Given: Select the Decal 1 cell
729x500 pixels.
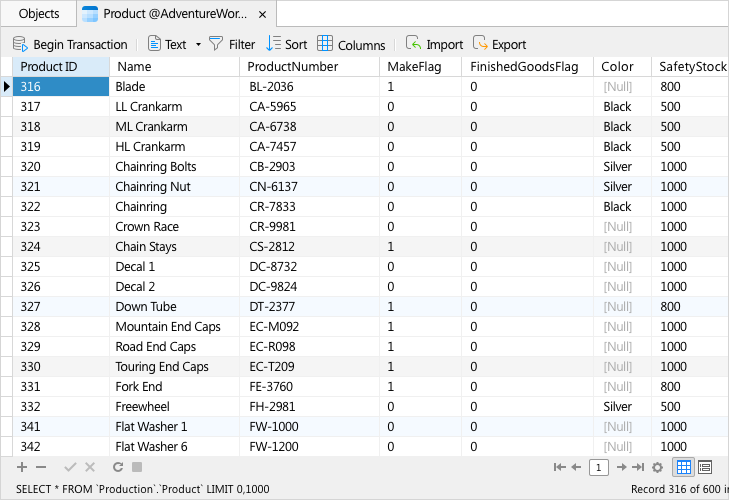Looking at the screenshot, I should (174, 267).
